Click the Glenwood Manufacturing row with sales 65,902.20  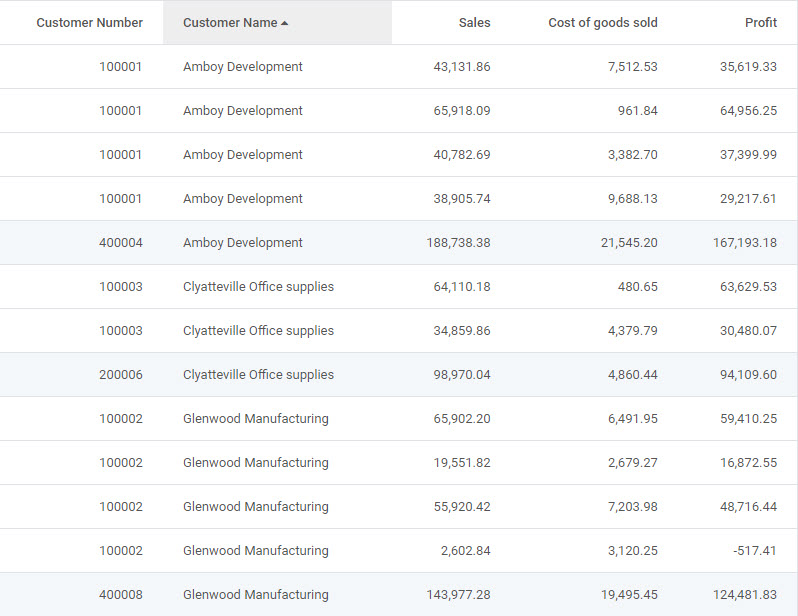point(398,418)
